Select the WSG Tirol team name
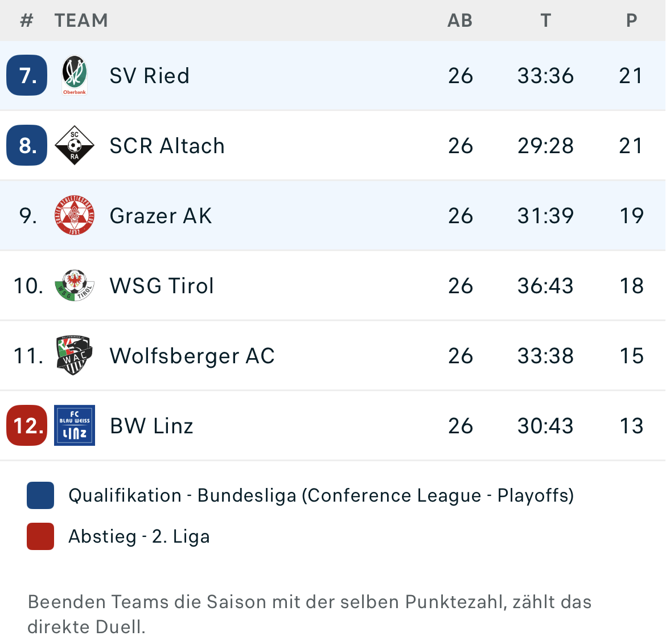This screenshot has height=644, width=666. (x=162, y=286)
